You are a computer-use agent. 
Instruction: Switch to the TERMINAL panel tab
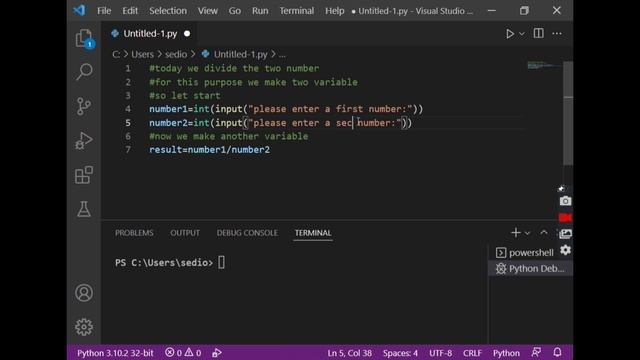click(313, 233)
